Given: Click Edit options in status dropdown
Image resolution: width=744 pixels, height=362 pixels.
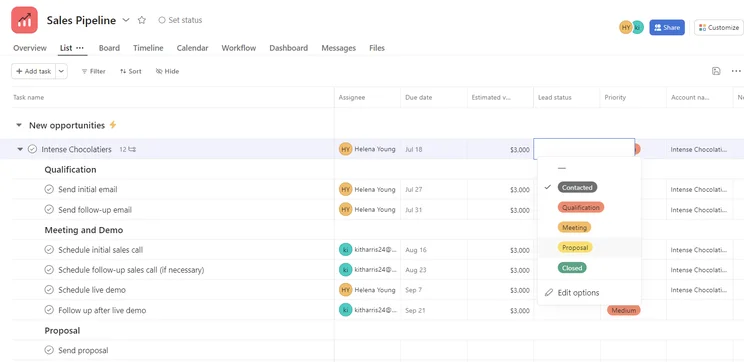Looking at the screenshot, I should [x=572, y=292].
